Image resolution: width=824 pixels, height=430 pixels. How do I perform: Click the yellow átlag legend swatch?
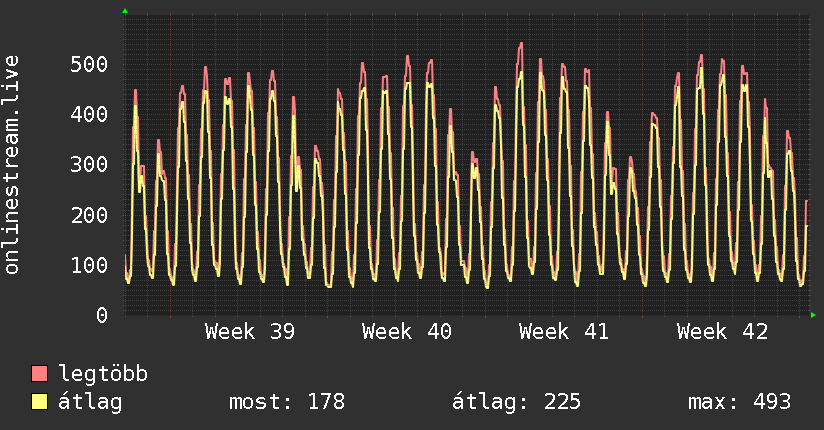click(x=39, y=401)
